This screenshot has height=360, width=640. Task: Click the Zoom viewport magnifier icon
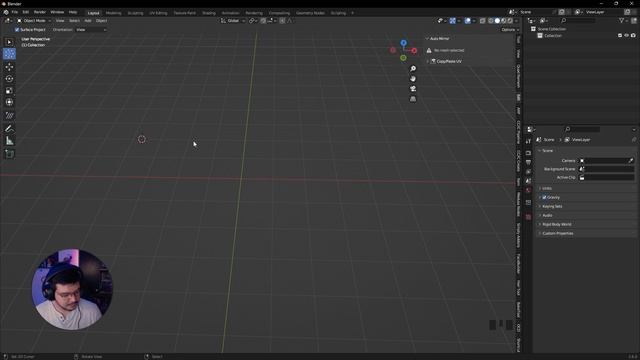(413, 69)
